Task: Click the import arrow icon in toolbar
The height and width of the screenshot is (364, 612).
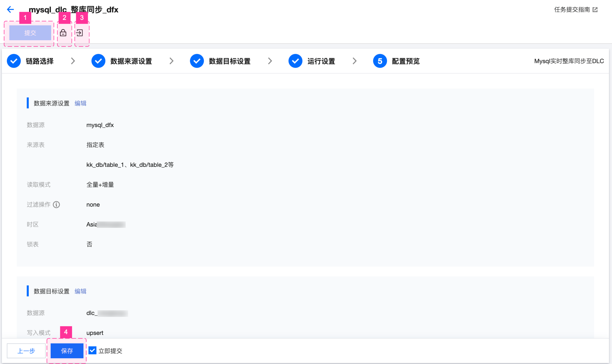Action: [x=80, y=33]
